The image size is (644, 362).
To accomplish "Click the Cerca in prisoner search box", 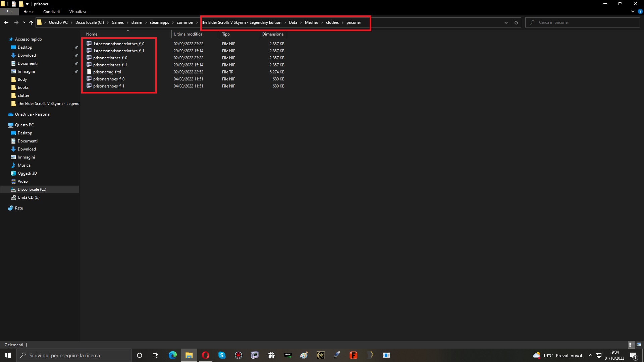I will click(582, 22).
